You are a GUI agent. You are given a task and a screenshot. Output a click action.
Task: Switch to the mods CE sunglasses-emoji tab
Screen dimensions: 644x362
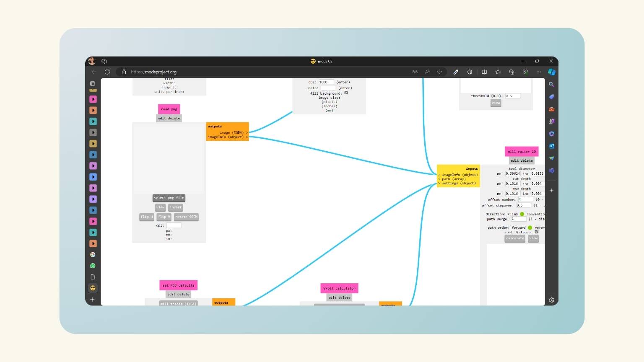coord(93,288)
